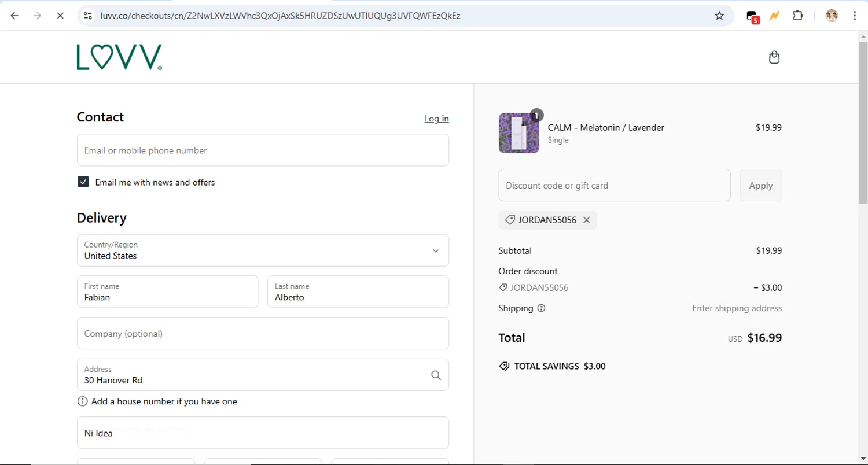
Task: Click the First name field
Action: tap(167, 292)
